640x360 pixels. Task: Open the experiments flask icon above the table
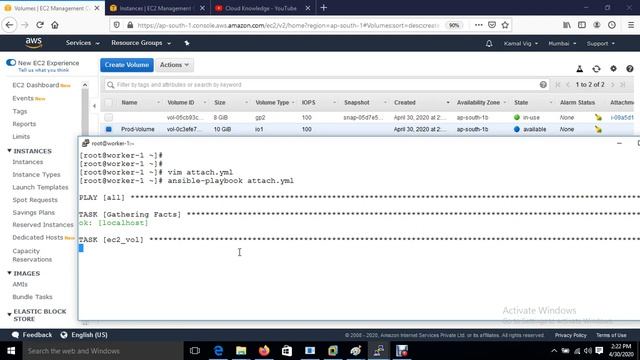point(580,69)
